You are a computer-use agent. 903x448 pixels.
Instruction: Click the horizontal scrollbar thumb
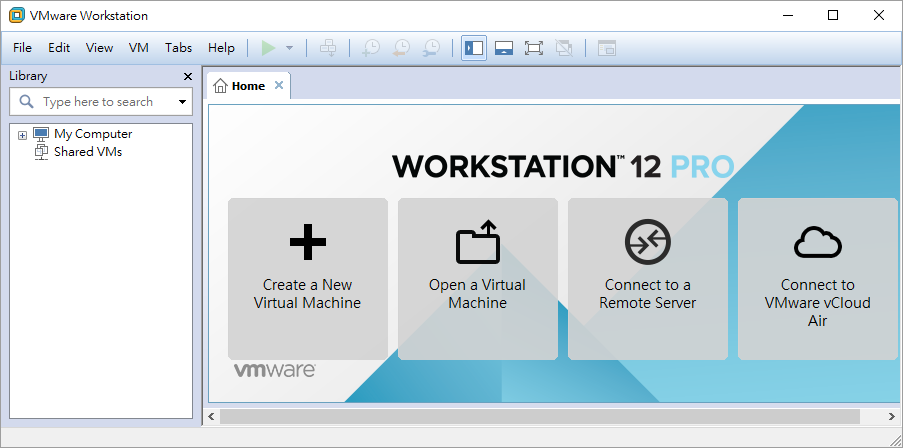click(540, 416)
